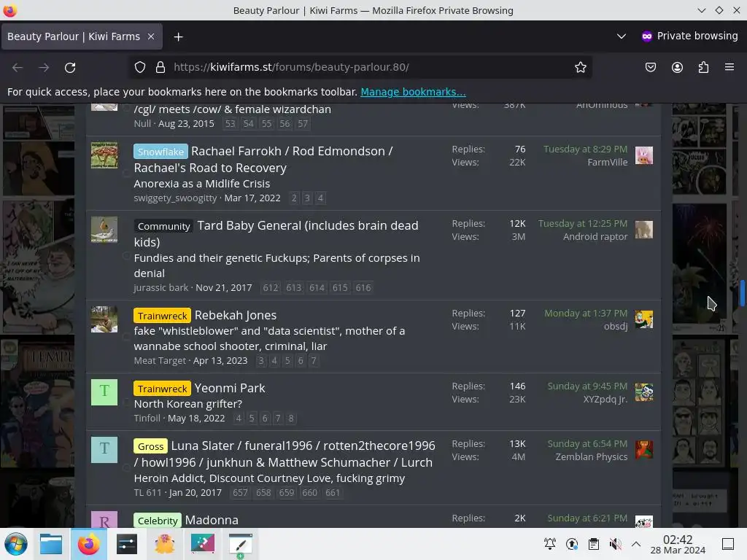Click Rachael Farrokh thread starter avatar
The width and height of the screenshot is (747, 560).
[x=104, y=155]
